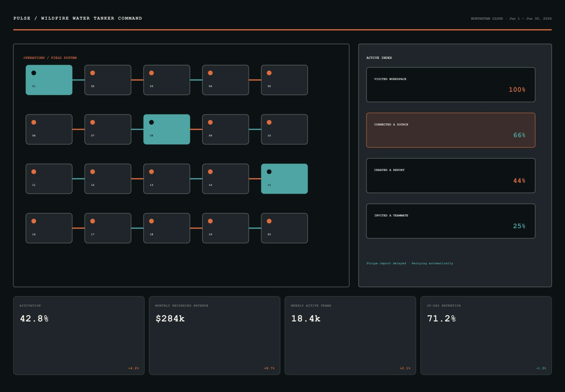Click the "Stripe import delayed" status message
Image resolution: width=565 pixels, height=392 pixels.
pos(386,263)
